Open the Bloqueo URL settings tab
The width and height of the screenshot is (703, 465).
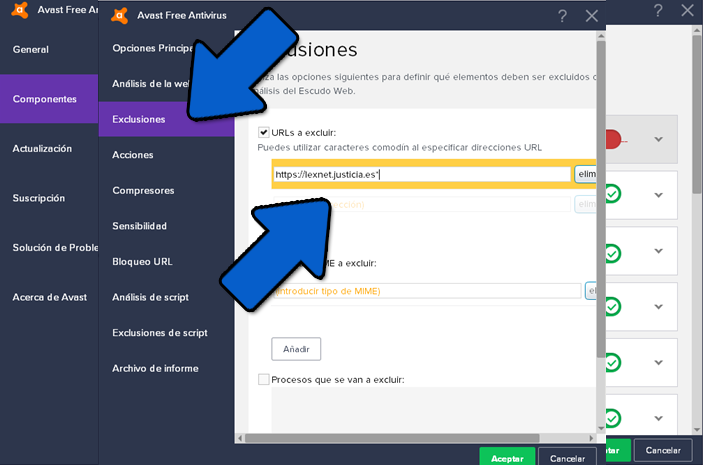[x=142, y=261]
